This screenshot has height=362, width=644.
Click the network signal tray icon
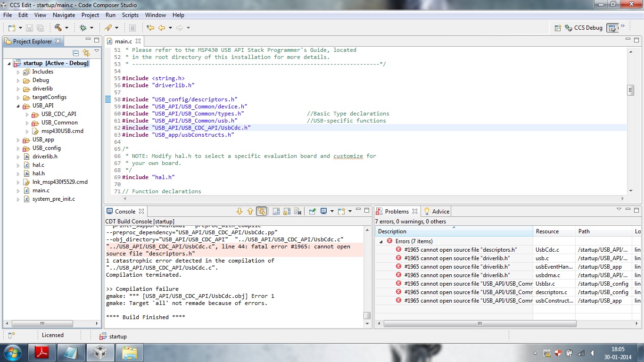pos(581,353)
